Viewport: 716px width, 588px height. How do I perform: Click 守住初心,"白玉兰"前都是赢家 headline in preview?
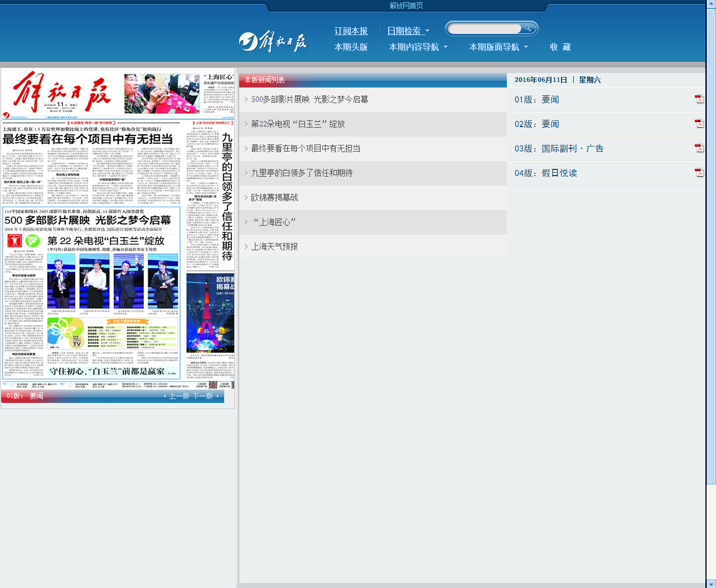point(107,371)
